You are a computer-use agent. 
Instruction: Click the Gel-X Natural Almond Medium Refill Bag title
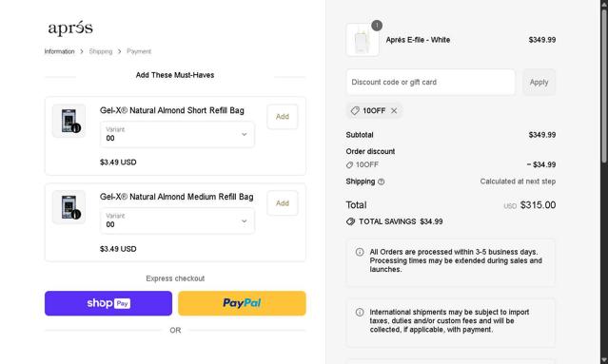(x=176, y=197)
